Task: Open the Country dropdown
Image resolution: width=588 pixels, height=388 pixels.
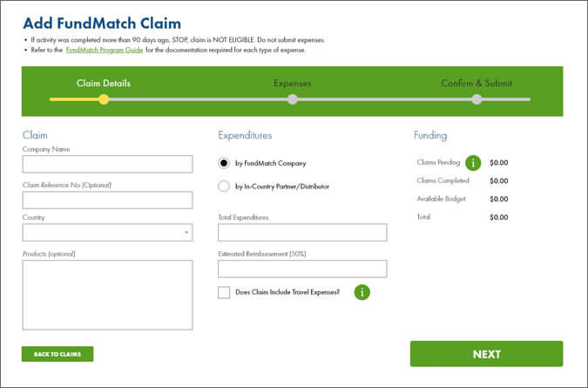Action: pos(107,233)
